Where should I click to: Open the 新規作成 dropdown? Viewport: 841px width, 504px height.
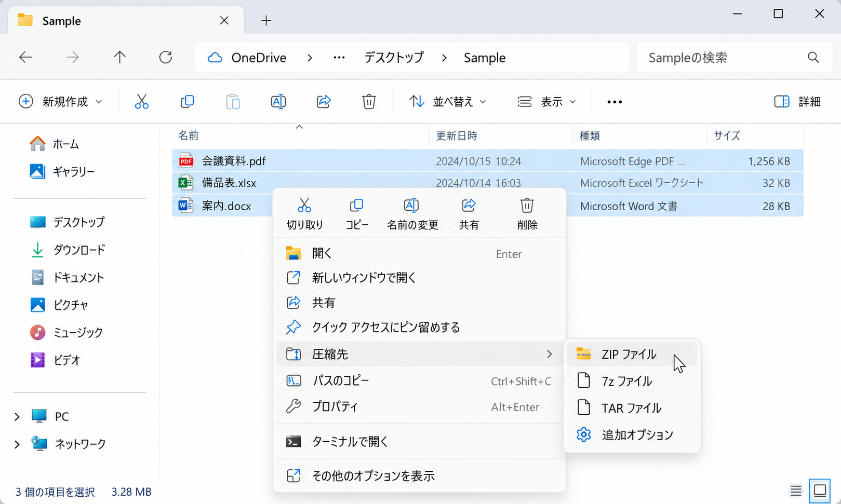60,101
